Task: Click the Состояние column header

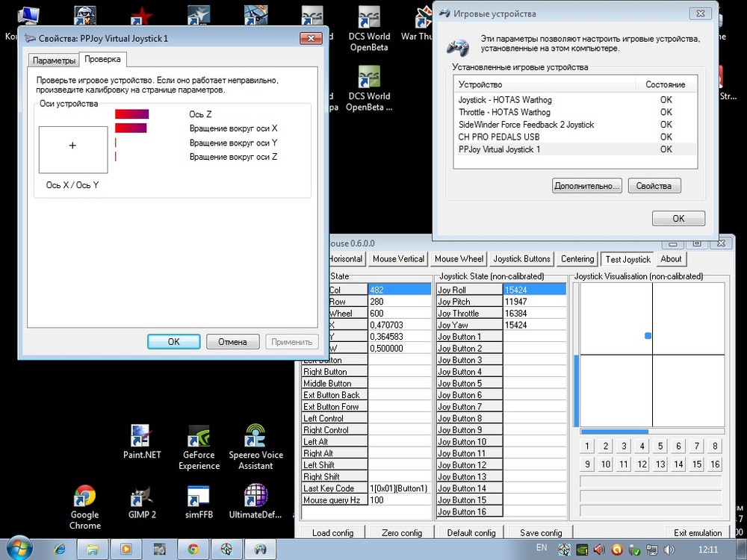Action: (666, 84)
